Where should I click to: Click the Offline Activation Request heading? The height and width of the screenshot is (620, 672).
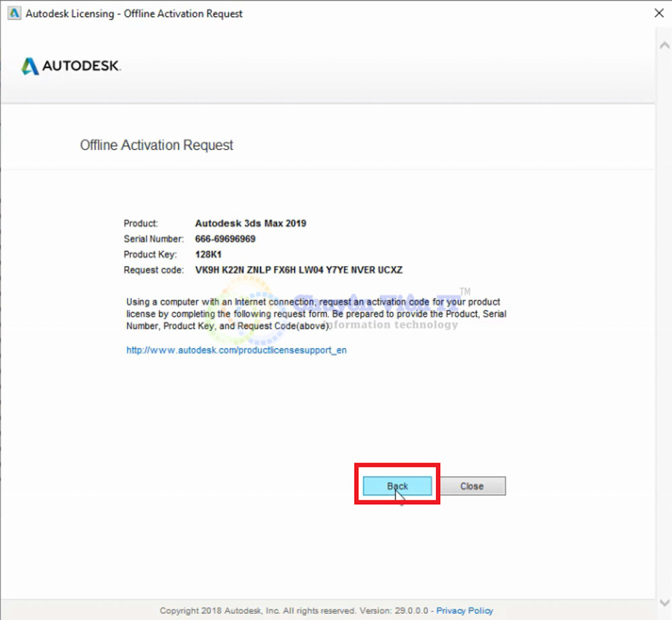(157, 145)
